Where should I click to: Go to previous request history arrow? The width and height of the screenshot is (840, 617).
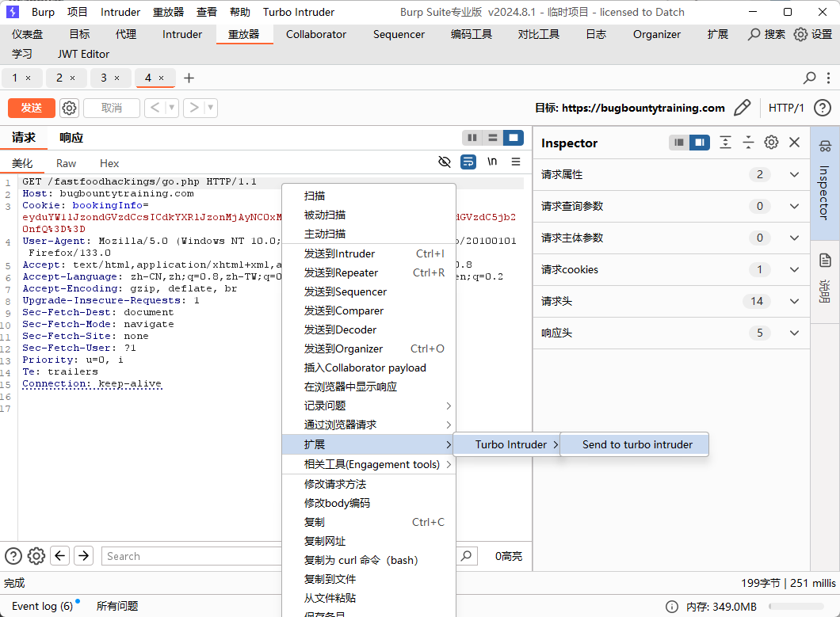155,109
